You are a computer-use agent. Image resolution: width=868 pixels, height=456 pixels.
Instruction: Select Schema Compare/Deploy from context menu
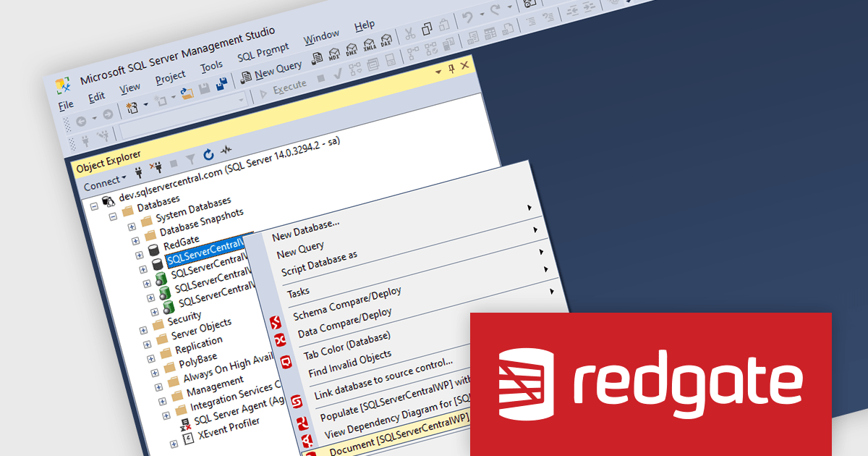[x=346, y=304]
